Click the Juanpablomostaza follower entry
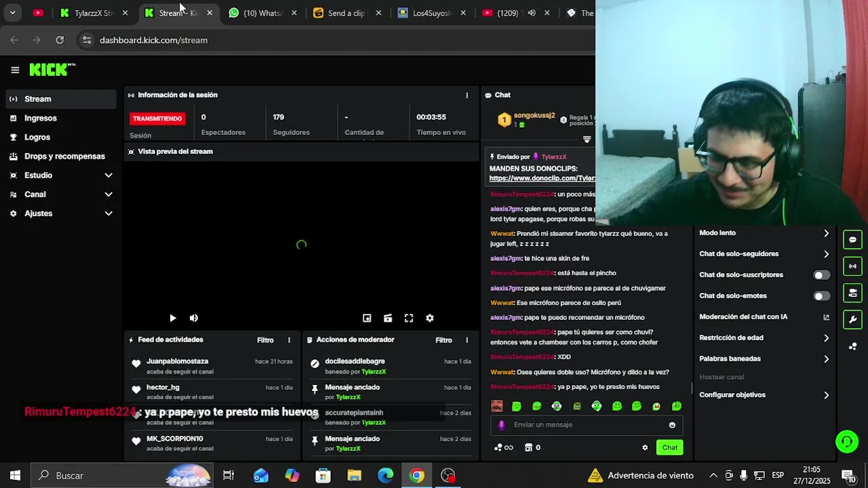 coord(213,366)
